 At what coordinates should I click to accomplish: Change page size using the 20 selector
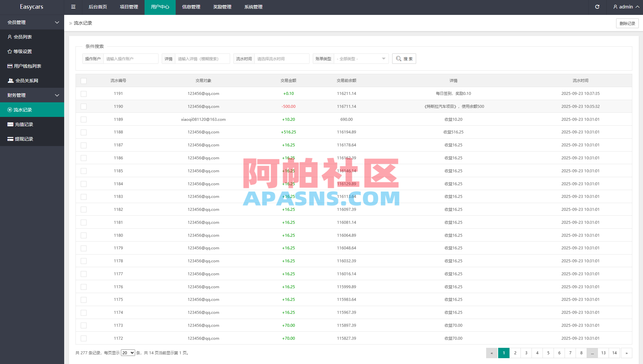pyautogui.click(x=128, y=353)
